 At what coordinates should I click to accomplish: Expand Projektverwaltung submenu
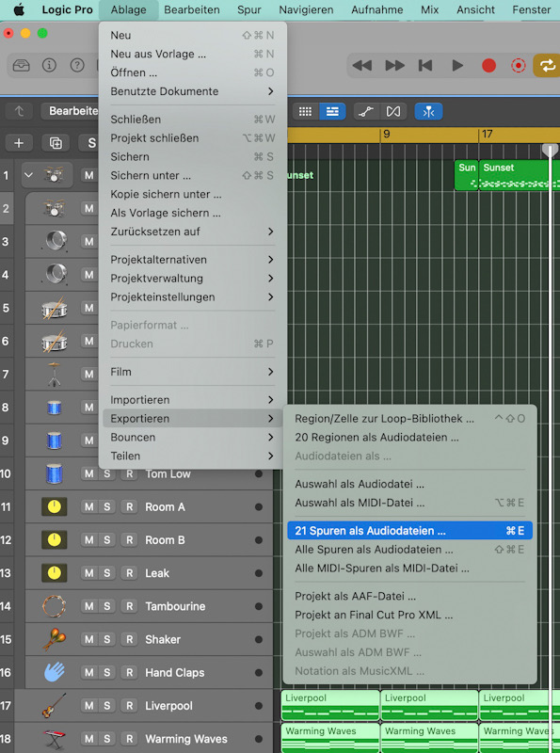click(193, 278)
